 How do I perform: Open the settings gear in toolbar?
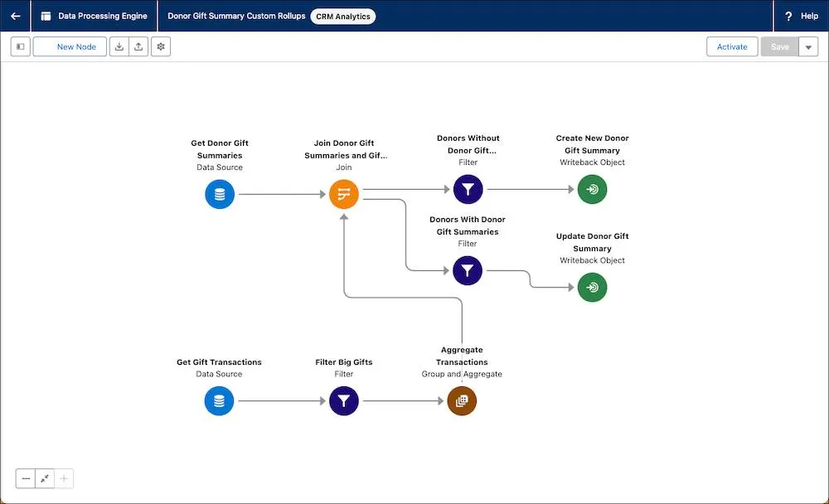(x=161, y=46)
